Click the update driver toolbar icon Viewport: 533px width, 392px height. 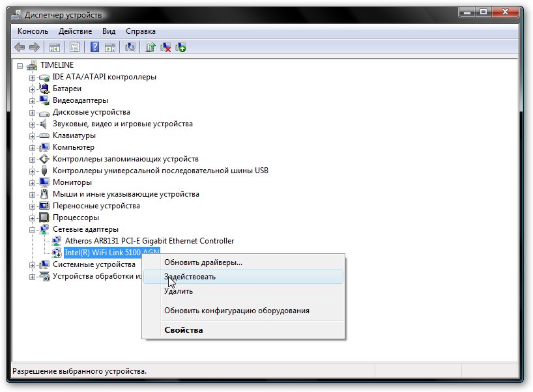(x=151, y=47)
